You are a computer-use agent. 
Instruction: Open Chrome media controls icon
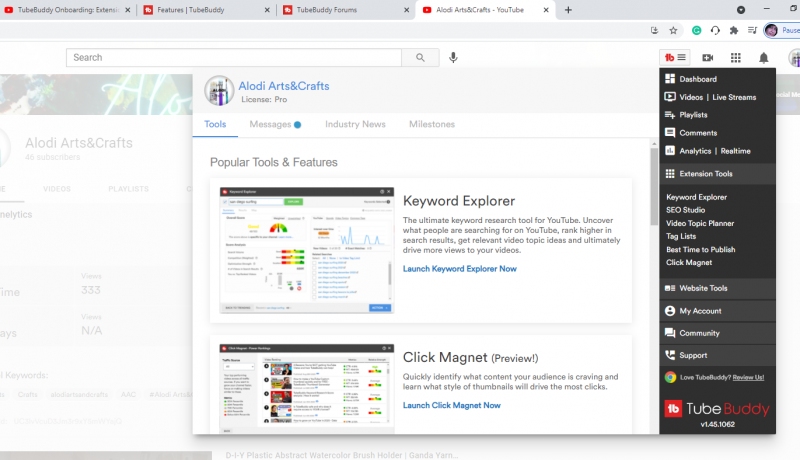[752, 30]
